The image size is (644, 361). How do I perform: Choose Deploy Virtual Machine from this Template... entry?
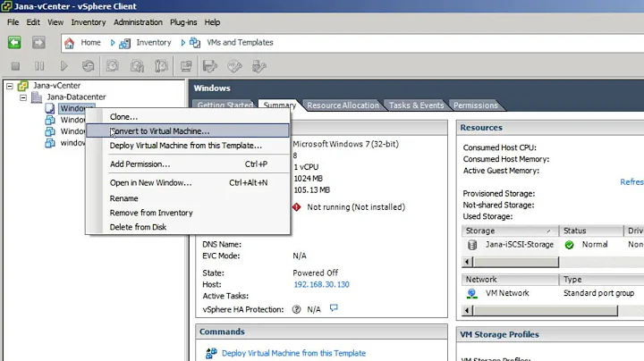point(188,146)
